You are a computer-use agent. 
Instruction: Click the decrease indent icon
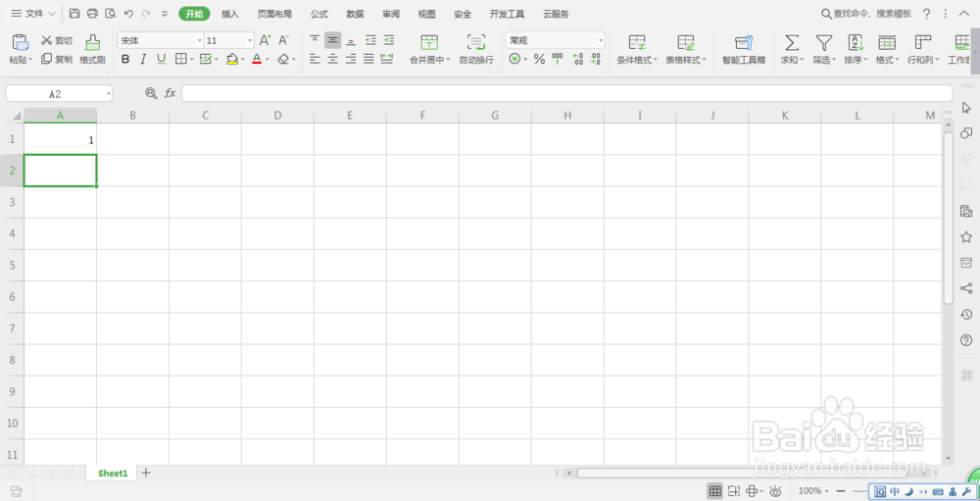pyautogui.click(x=370, y=40)
